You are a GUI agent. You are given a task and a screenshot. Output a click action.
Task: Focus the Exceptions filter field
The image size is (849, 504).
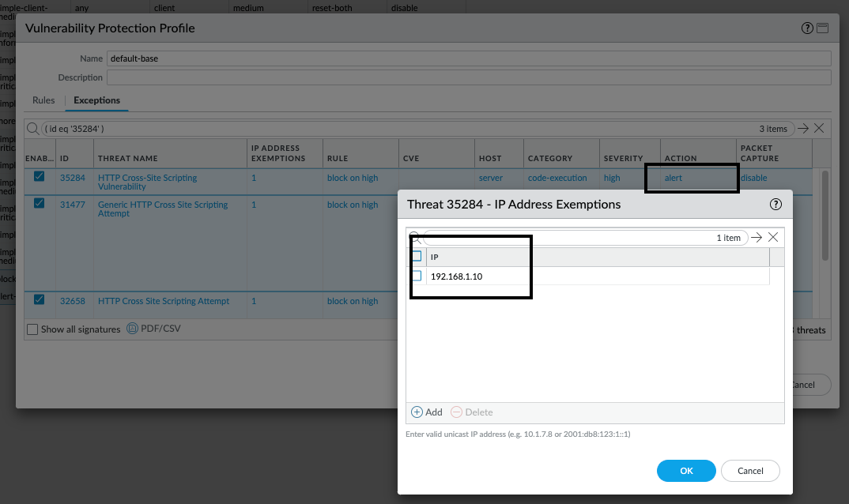417,129
